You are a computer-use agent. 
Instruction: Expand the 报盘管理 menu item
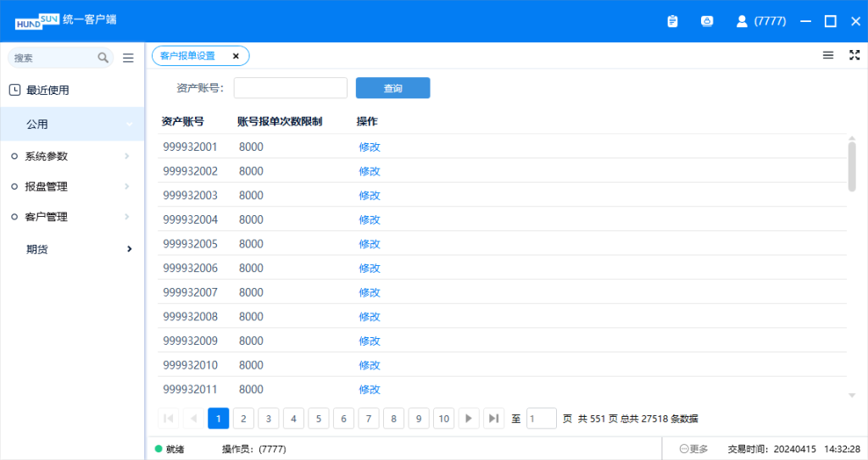(47, 186)
